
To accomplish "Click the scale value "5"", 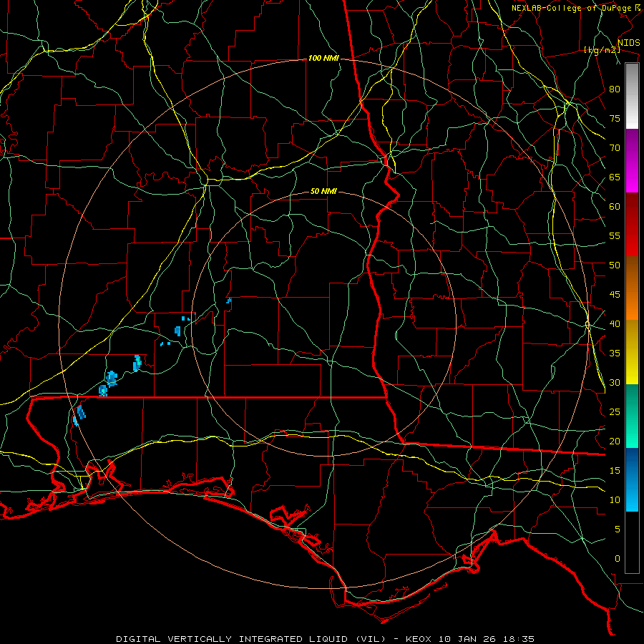I will point(618,530).
